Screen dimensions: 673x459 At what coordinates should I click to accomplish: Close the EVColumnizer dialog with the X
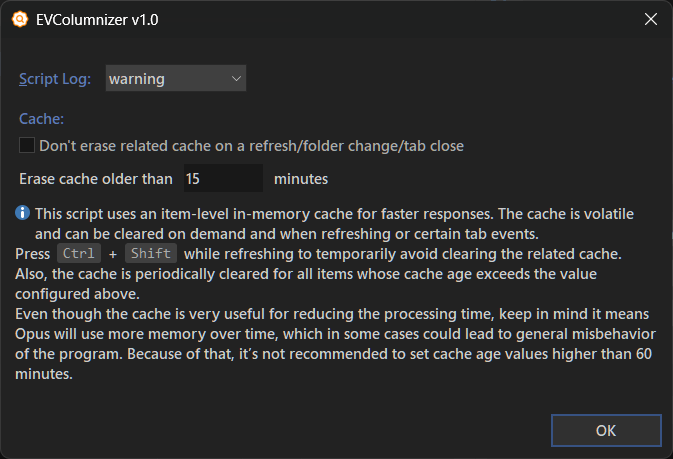(x=650, y=19)
